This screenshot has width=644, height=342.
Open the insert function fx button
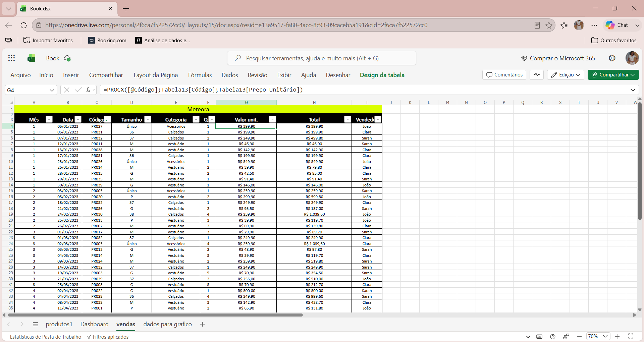click(x=89, y=90)
